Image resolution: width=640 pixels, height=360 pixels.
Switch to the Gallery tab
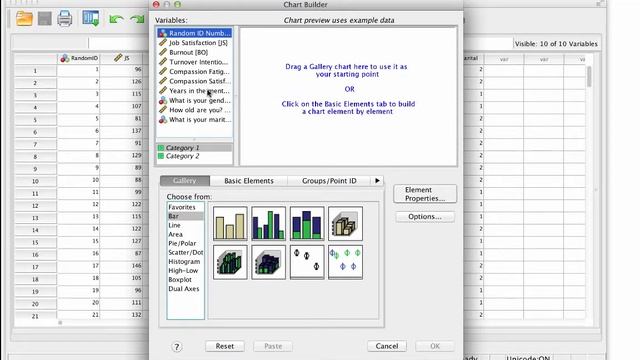click(x=185, y=180)
